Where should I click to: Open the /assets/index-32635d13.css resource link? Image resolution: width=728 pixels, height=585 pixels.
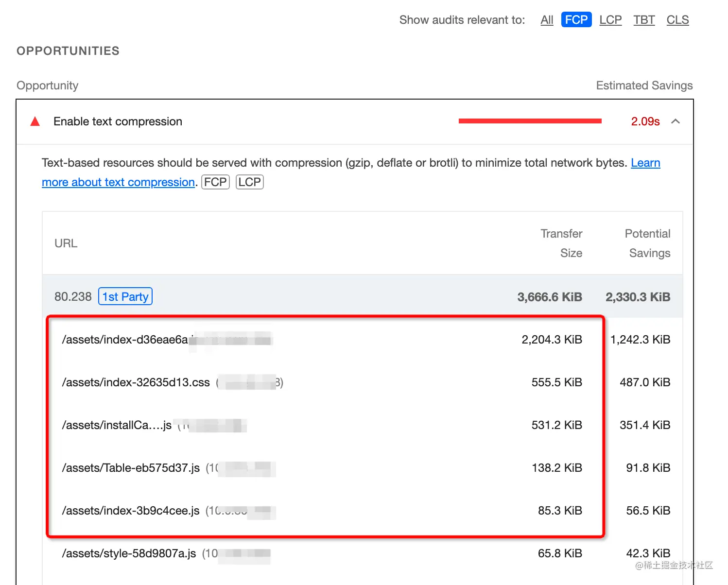click(x=136, y=382)
